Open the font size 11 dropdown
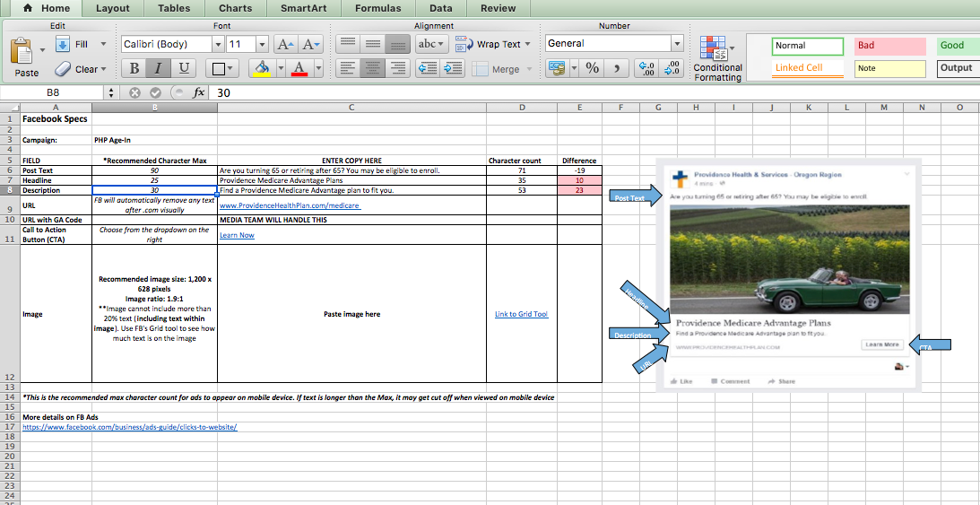The image size is (980, 505). [x=262, y=44]
